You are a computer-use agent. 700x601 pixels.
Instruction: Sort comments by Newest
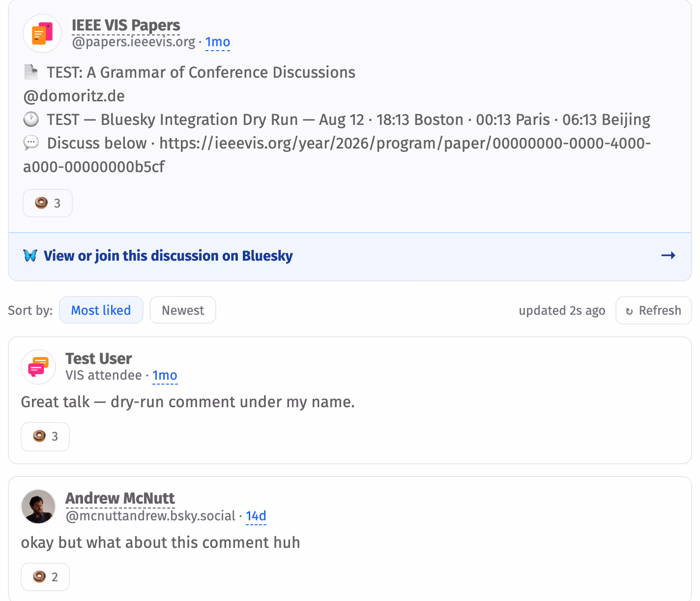tap(183, 310)
